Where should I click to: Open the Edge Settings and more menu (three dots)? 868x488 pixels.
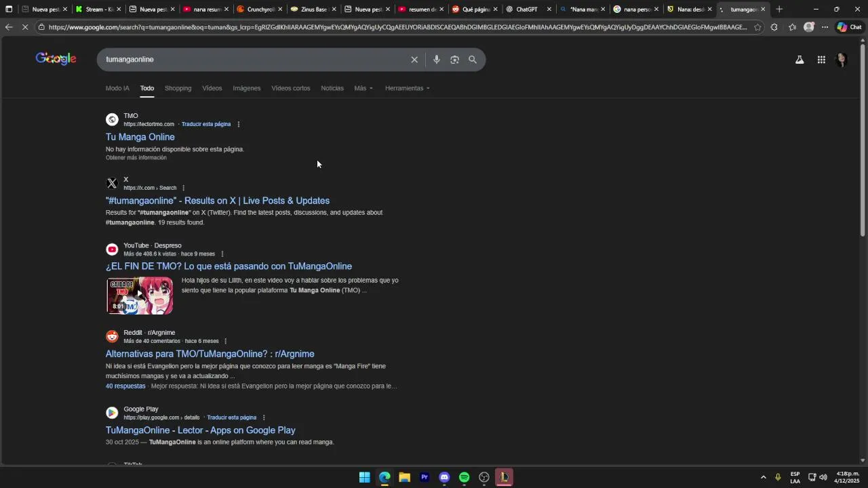(x=825, y=27)
